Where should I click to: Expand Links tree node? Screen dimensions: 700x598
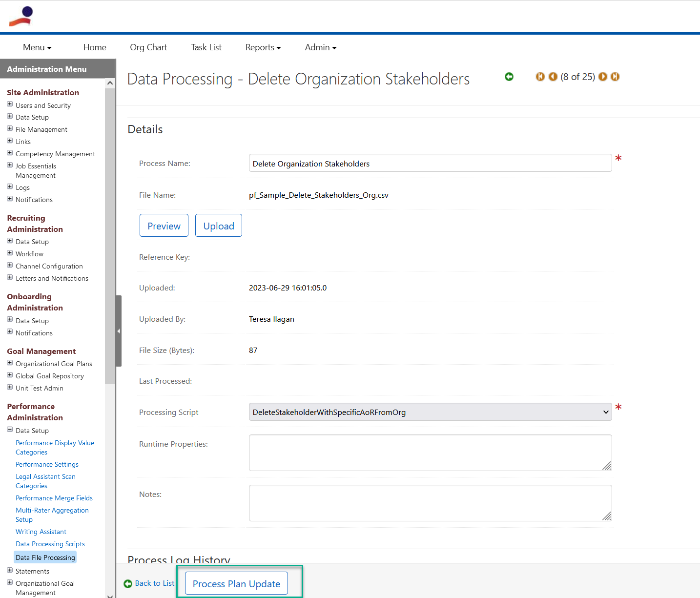(10, 141)
